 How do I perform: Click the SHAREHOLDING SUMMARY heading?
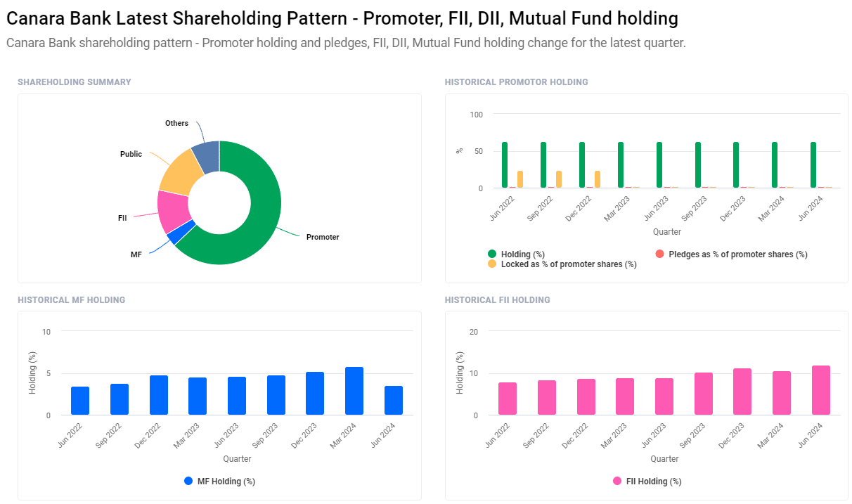tap(75, 82)
